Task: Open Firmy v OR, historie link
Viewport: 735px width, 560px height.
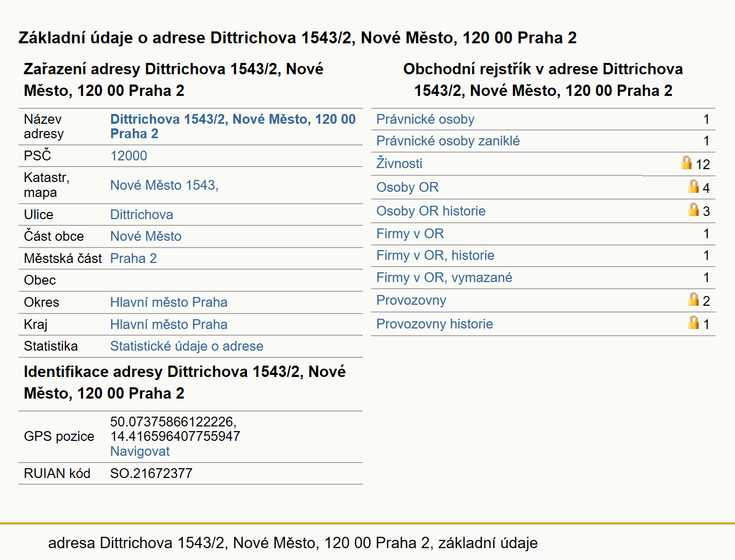Action: [435, 255]
